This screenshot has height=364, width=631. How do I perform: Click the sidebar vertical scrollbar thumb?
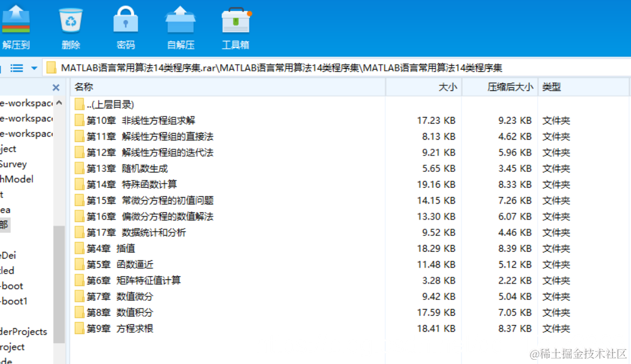tap(59, 284)
